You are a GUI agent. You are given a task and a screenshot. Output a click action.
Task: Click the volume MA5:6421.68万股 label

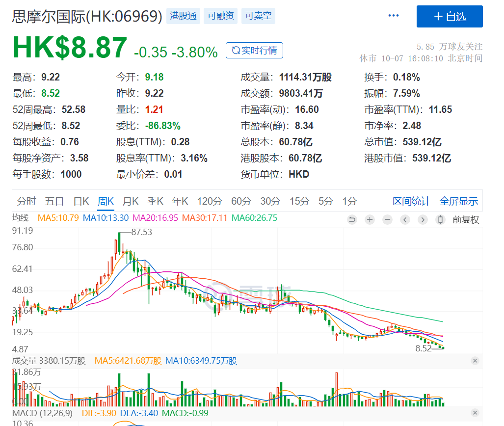coord(128,361)
